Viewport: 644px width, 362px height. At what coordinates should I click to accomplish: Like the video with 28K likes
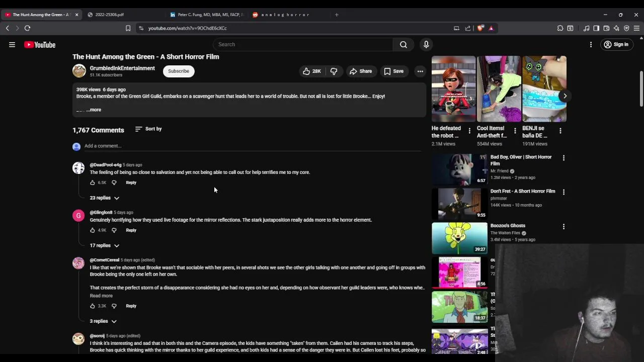(x=312, y=71)
